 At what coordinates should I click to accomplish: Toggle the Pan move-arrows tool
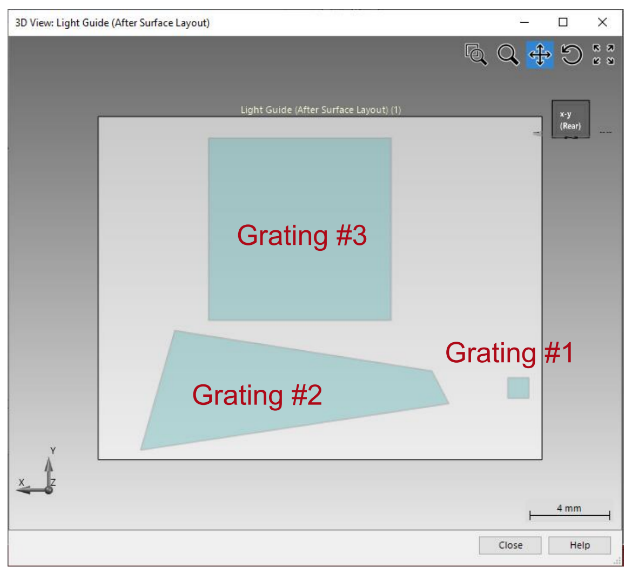pyautogui.click(x=540, y=54)
